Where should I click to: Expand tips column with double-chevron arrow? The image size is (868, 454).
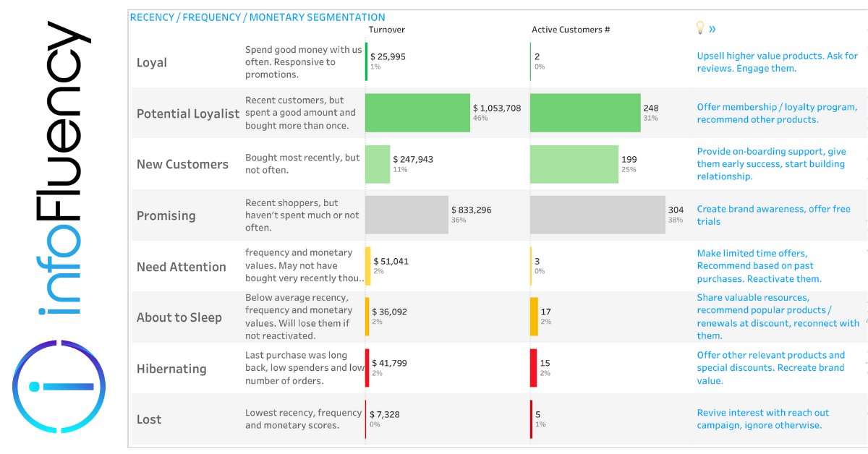click(x=712, y=29)
